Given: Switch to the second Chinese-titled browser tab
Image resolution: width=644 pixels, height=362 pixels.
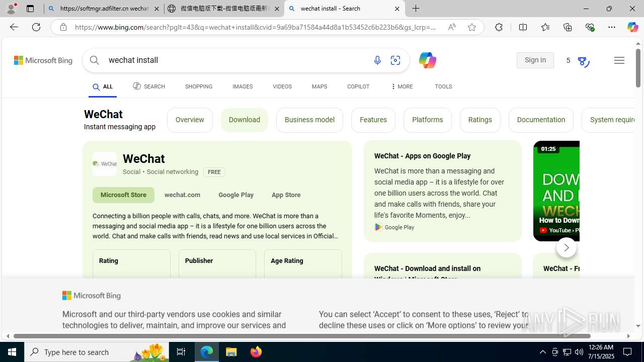Looking at the screenshot, I should point(223,9).
